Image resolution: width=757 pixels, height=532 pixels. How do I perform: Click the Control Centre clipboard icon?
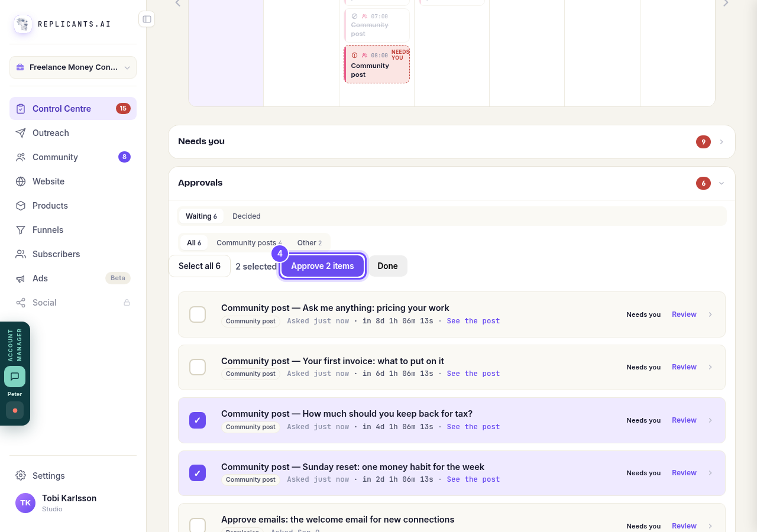(21, 109)
